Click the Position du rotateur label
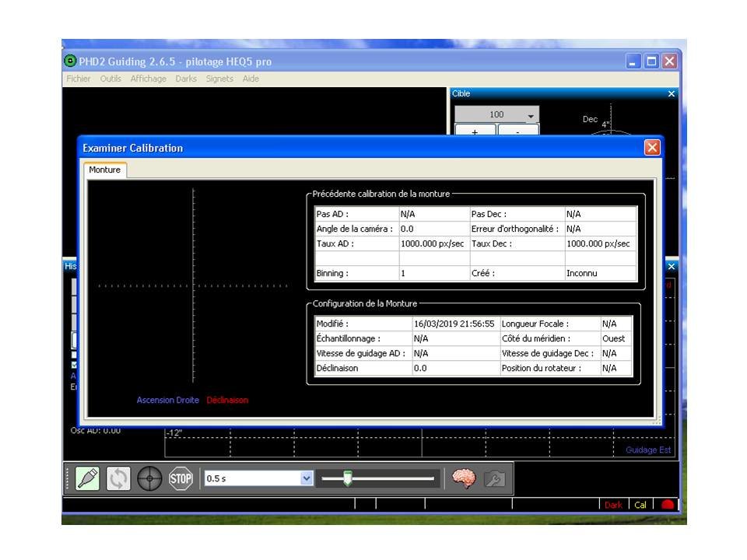Viewport: 747px width, 560px height. 542,368
